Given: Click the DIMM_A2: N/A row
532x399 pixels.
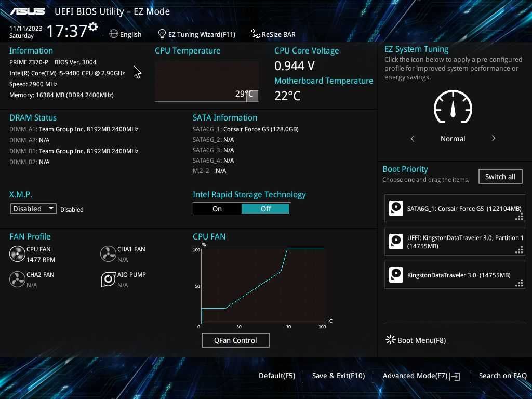Looking at the screenshot, I should [29, 140].
